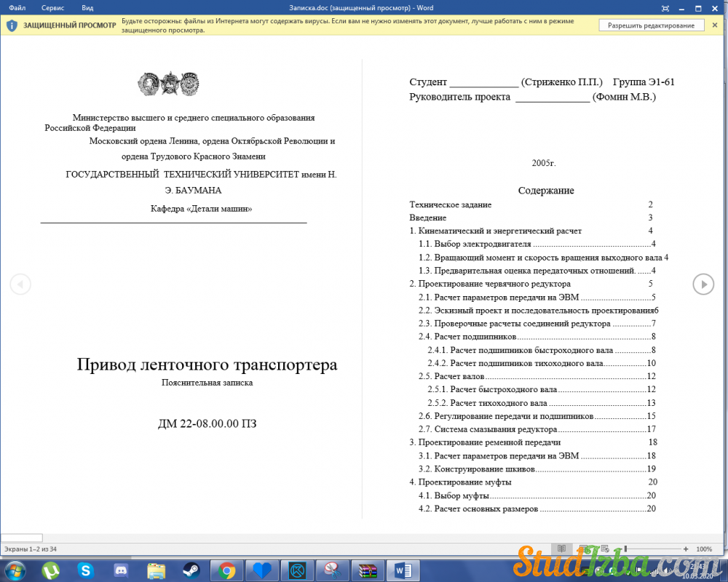
Task: Open Discord from the taskbar
Action: [x=121, y=570]
